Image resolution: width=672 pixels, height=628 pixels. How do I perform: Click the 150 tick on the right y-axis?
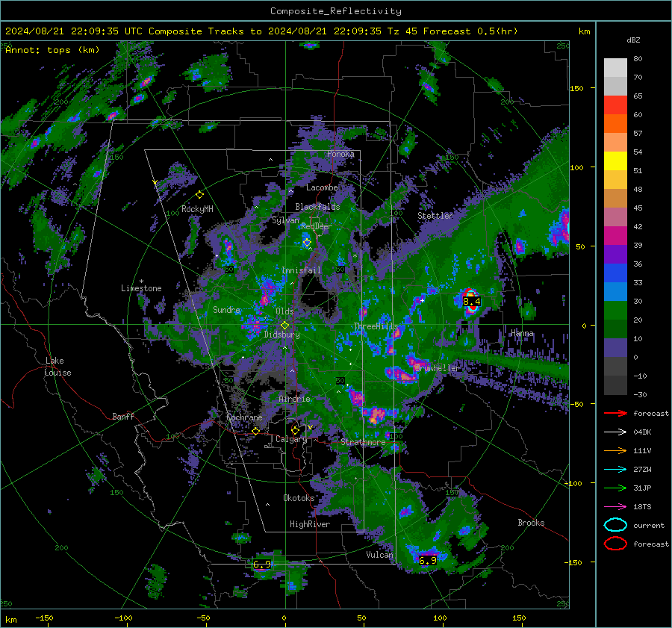pos(577,88)
